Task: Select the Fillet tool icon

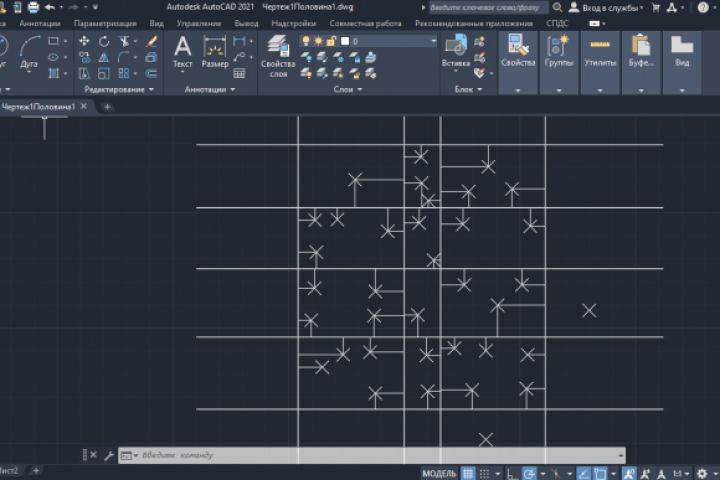Action: [124, 57]
